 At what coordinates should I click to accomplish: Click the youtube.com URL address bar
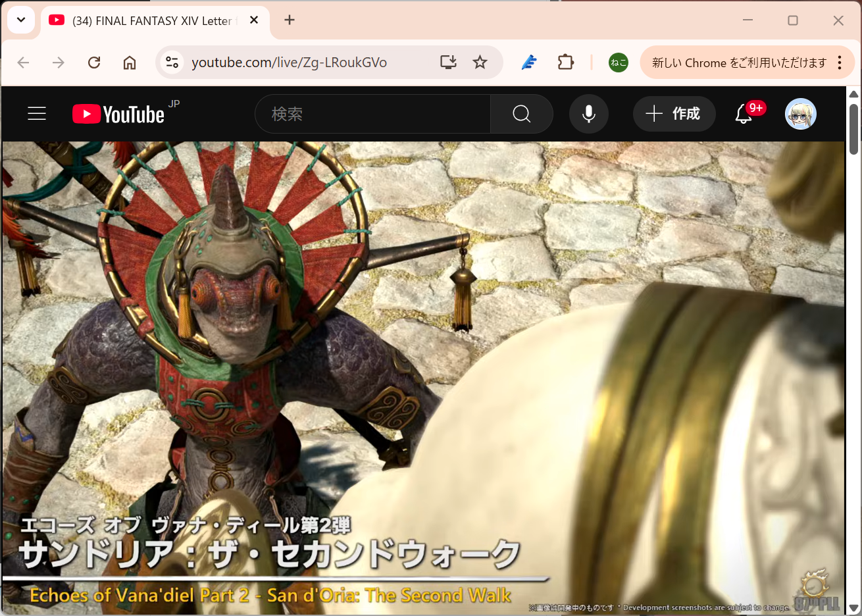289,63
